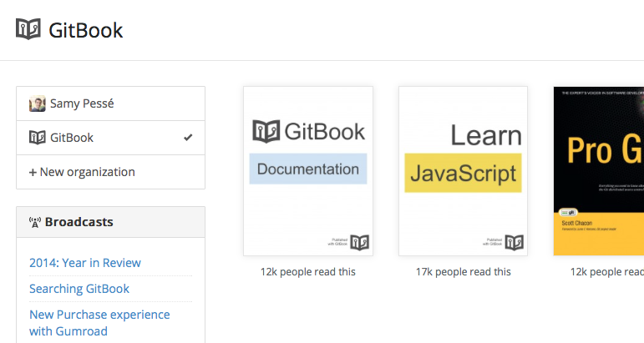Click the GitBook title text in header

86,30
